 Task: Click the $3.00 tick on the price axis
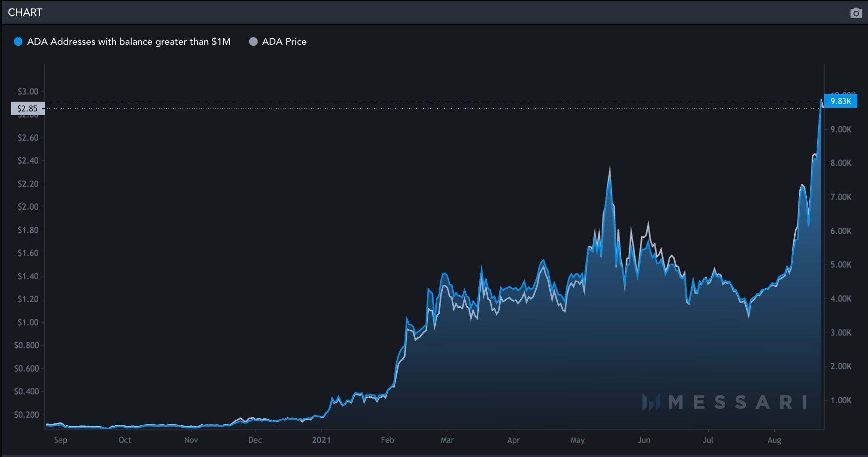(x=28, y=91)
